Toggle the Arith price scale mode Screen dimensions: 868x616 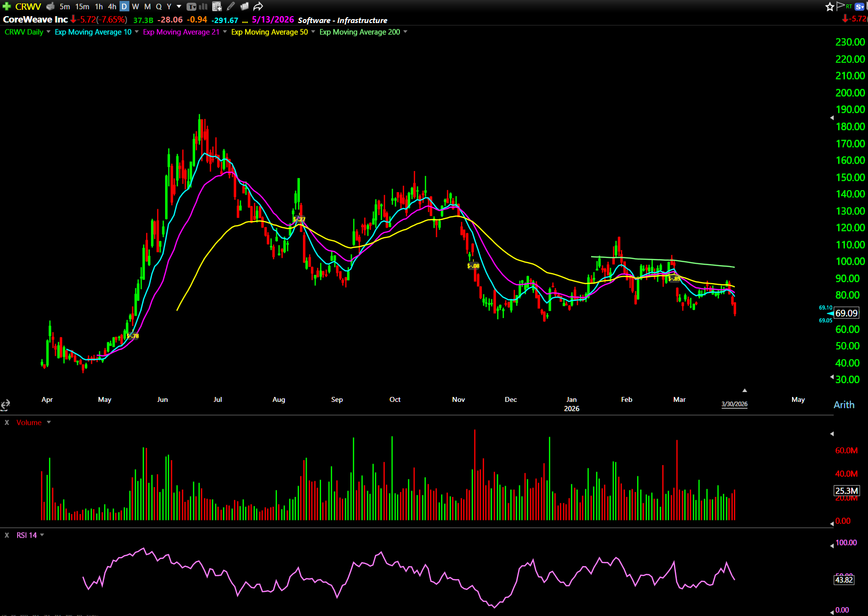[x=843, y=405]
